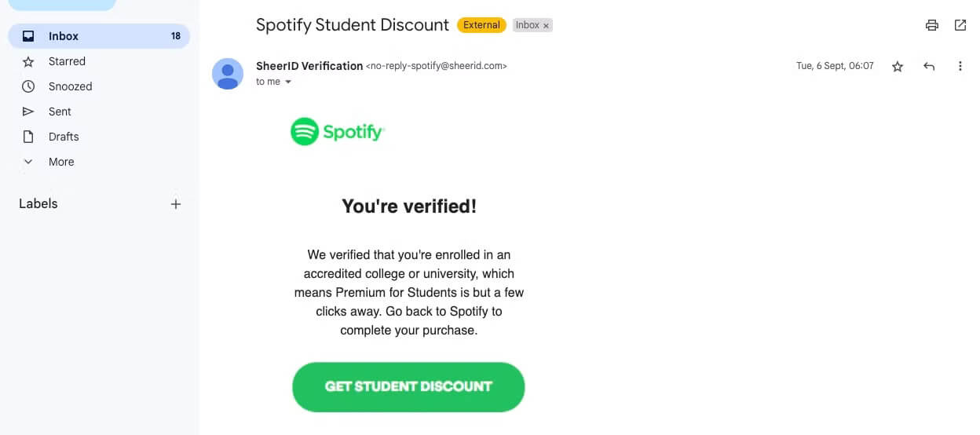Expand the More section in sidebar
This screenshot has height=435, width=980.
(61, 162)
